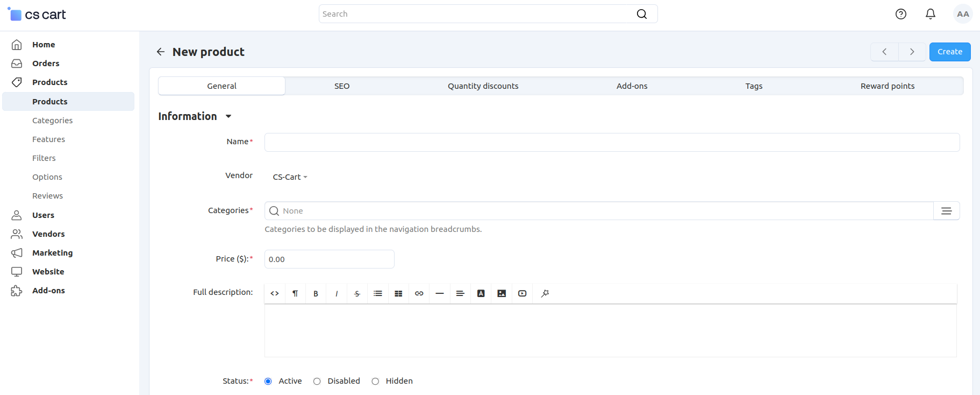Toggle strikethrough formatting in editor
Image resolution: width=980 pixels, height=395 pixels.
pos(357,293)
